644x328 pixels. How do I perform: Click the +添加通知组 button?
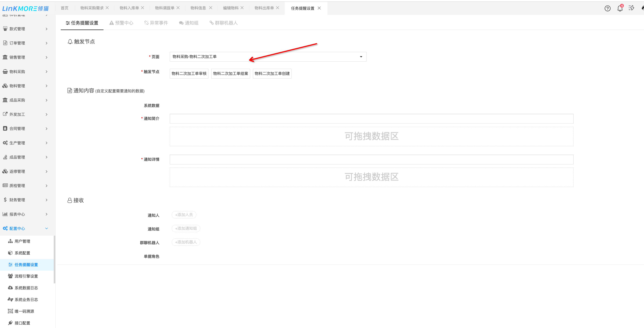186,228
